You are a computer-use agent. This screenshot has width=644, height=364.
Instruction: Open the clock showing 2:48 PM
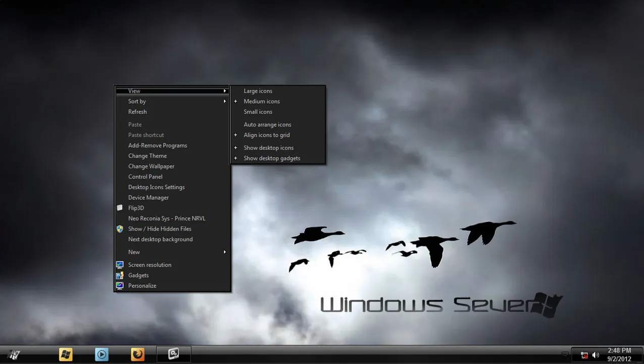coord(619,350)
